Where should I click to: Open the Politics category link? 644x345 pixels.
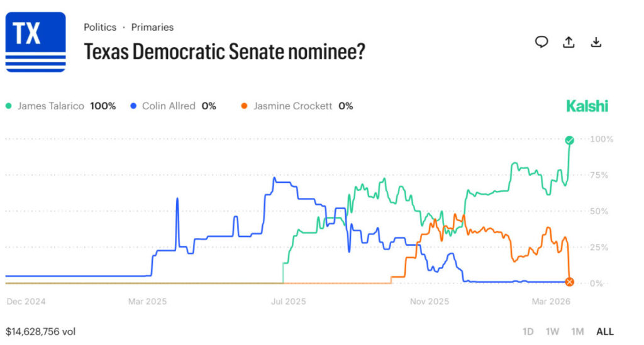[100, 28]
